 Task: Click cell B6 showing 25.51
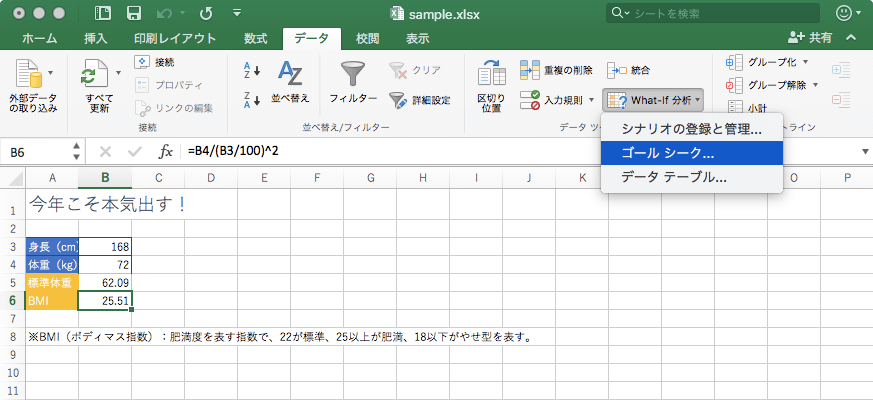pos(105,301)
